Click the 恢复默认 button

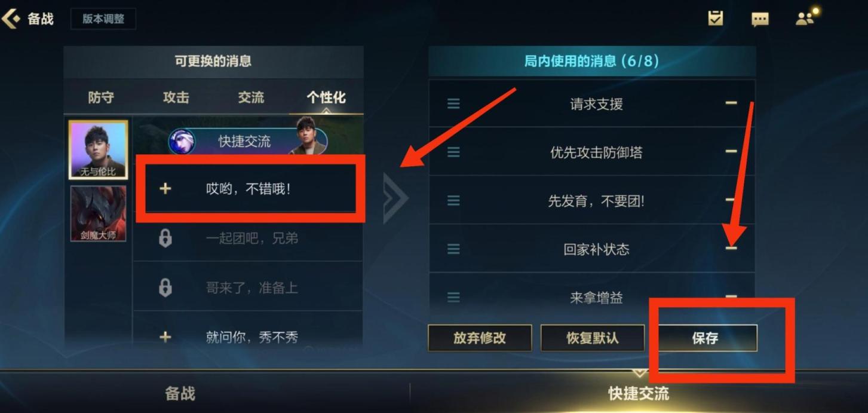[593, 338]
